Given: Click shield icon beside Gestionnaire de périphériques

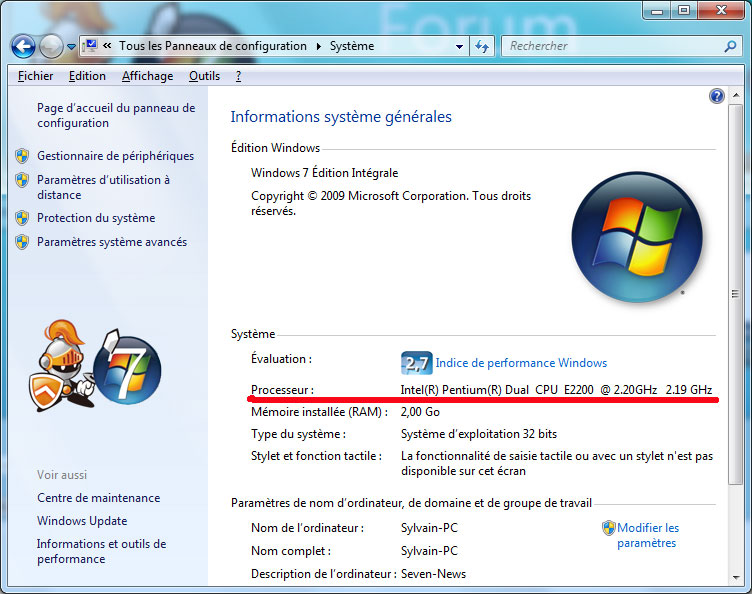Looking at the screenshot, I should 22,156.
